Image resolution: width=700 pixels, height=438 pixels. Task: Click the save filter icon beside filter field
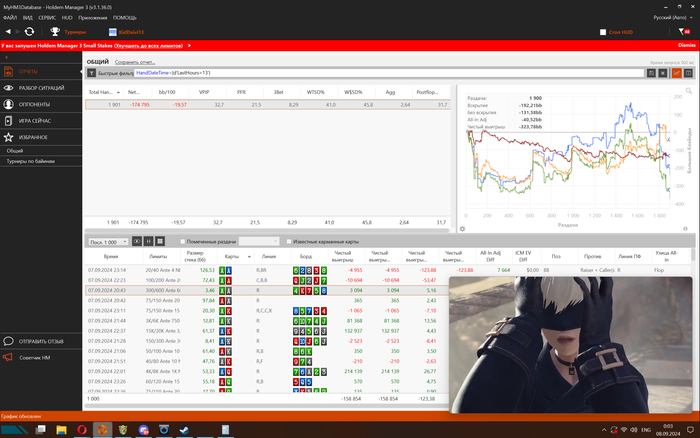pyautogui.click(x=651, y=73)
